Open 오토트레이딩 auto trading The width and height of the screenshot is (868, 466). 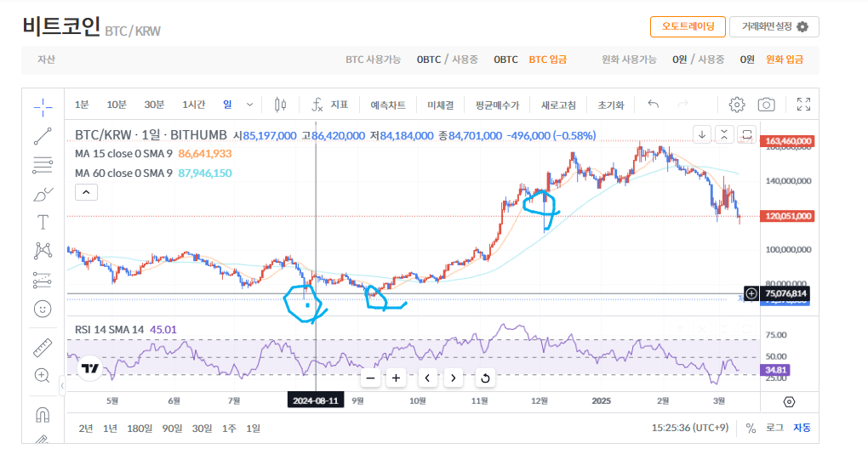688,26
